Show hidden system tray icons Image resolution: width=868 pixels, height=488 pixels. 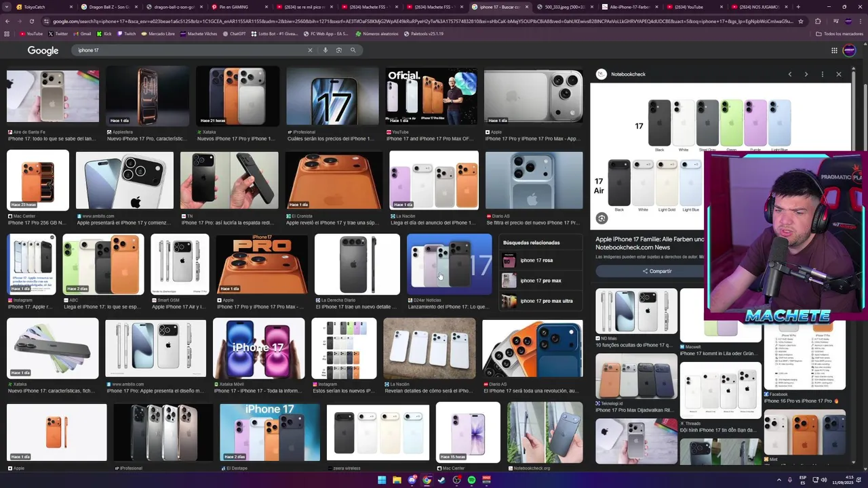point(779,480)
